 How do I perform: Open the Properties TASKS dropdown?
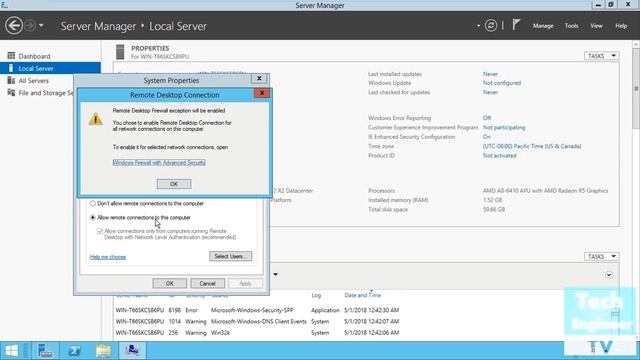pos(601,56)
